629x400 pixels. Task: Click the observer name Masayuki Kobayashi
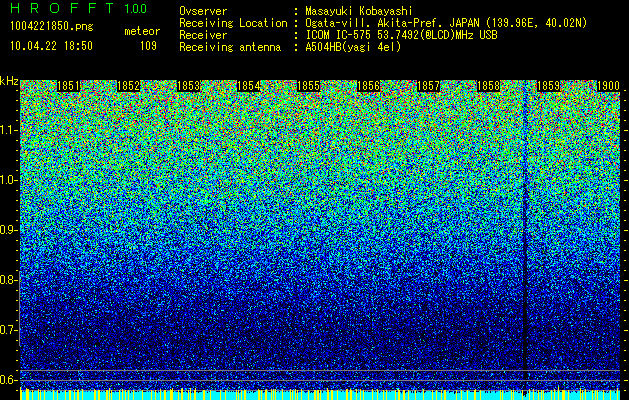coord(359,11)
